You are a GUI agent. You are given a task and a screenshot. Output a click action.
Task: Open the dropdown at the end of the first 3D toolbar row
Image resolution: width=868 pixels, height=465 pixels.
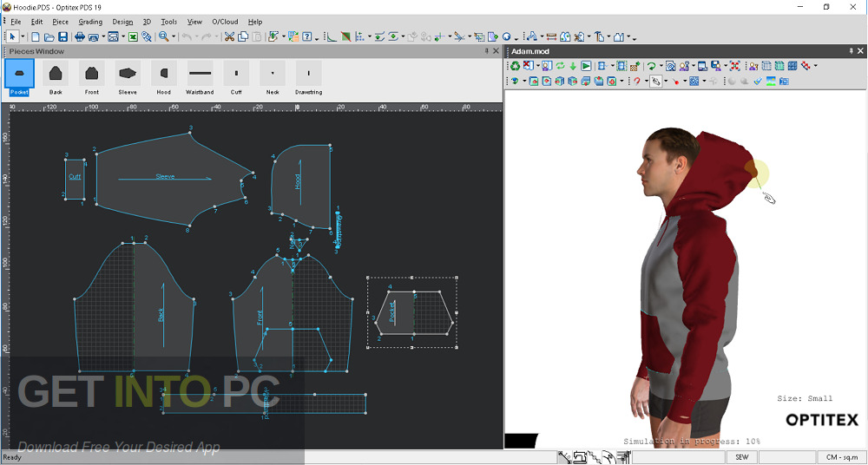tap(815, 67)
